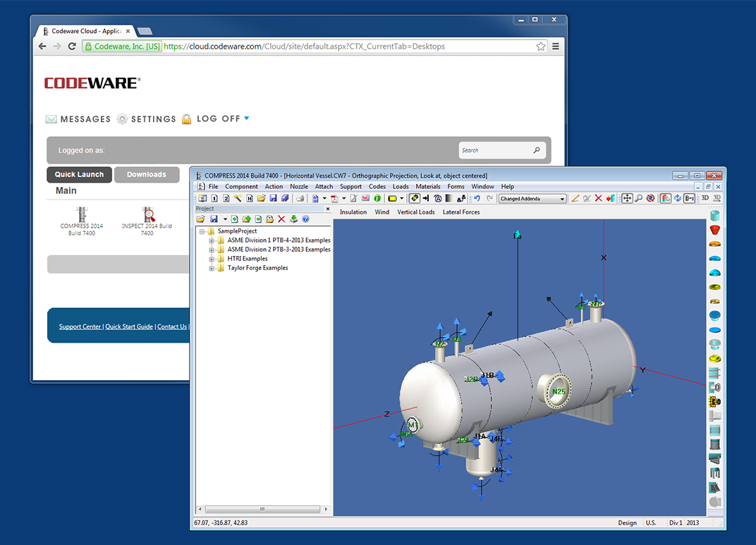Expand ASME Division 1 PTB-4-2013 Examples folder
This screenshot has width=756, height=545.
coord(211,240)
